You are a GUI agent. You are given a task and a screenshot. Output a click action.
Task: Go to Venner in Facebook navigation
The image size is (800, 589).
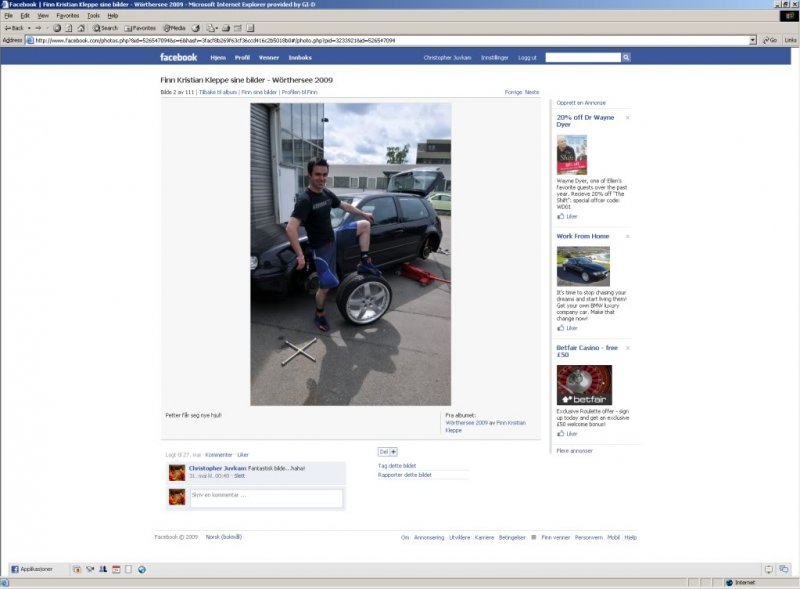[x=268, y=58]
